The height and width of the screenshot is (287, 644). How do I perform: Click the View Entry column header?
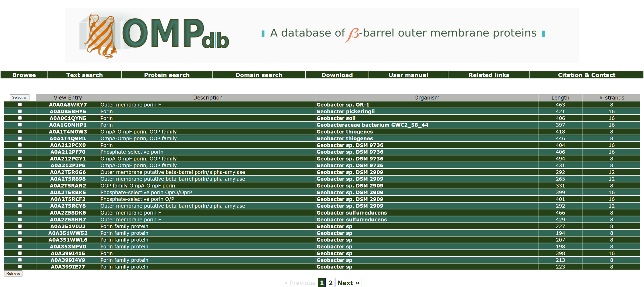(x=68, y=98)
